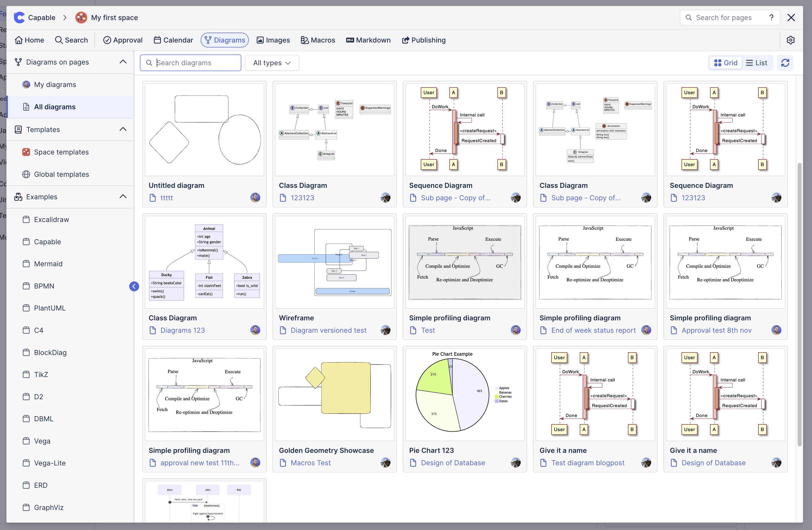
Task: Open the End of week status report link
Action: tap(593, 330)
